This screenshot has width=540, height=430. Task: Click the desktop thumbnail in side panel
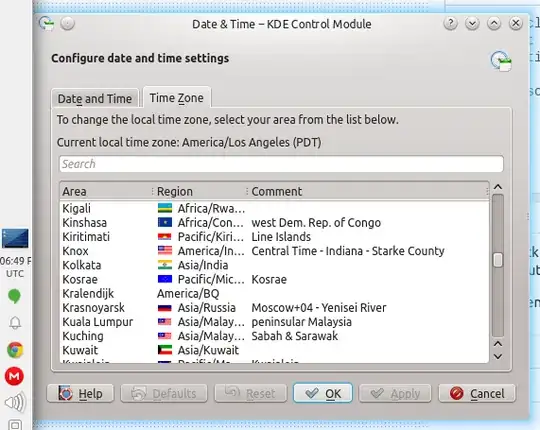[15, 238]
